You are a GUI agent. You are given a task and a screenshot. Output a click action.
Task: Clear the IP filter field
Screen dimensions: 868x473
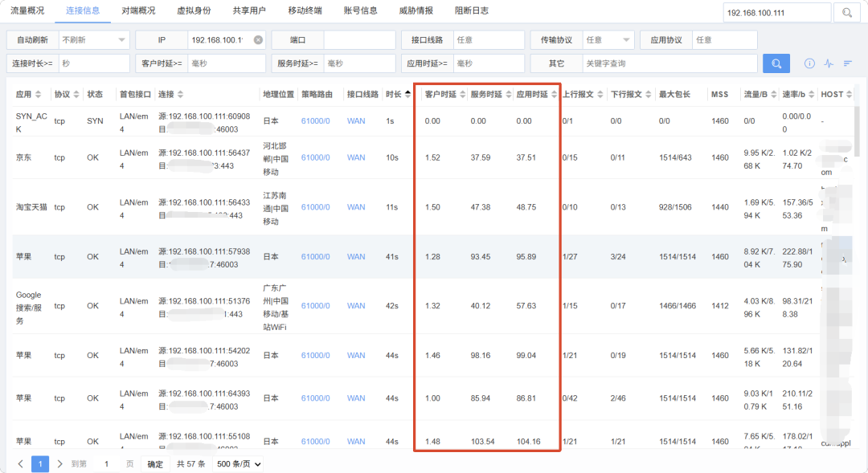(x=258, y=40)
